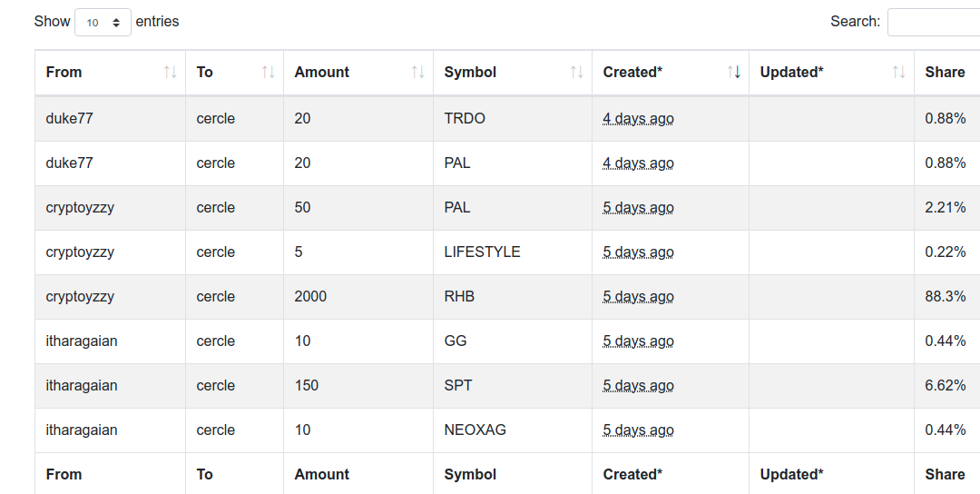Sort by Amount using header arrows
The height and width of the screenshot is (494, 980).
(x=418, y=73)
